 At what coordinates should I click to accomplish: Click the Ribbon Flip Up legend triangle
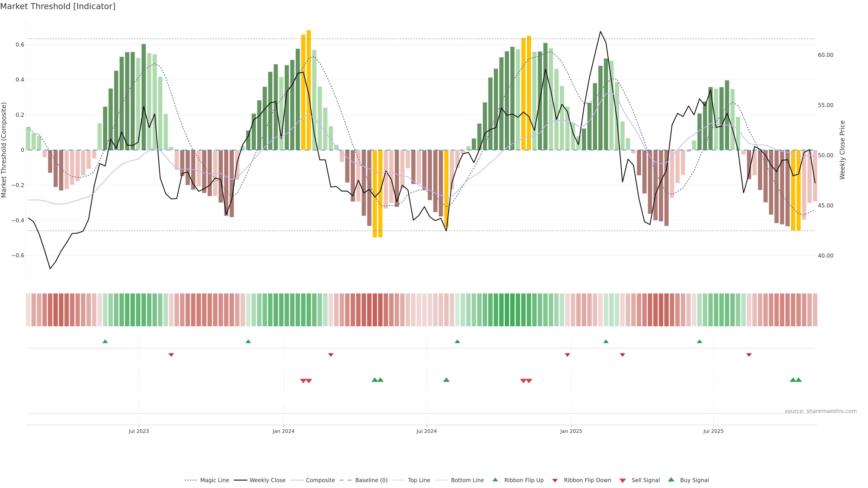pyautogui.click(x=495, y=480)
